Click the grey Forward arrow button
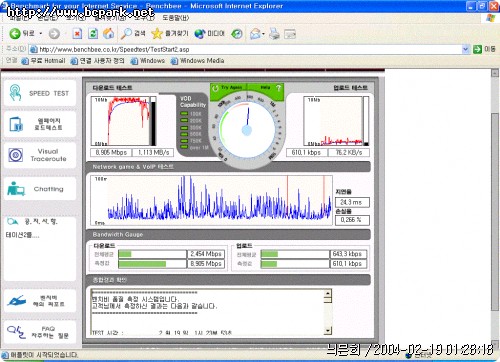This screenshot has height=362, width=500. [54, 33]
